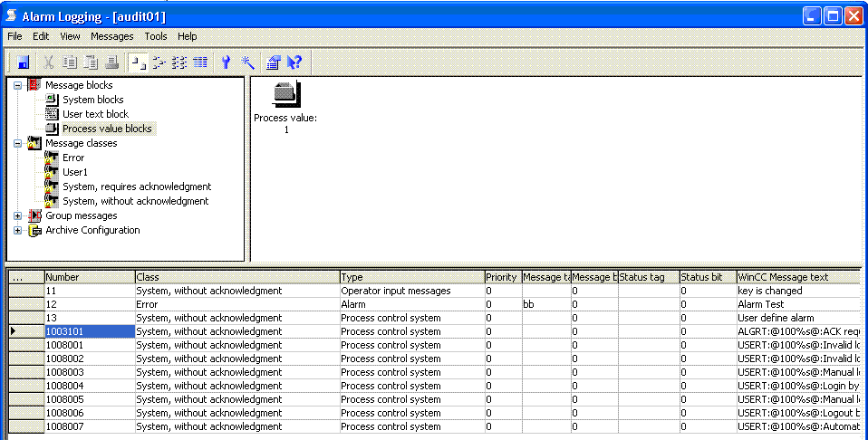Click the Number column header
Viewport: 868px width, 440px height.
90,277
